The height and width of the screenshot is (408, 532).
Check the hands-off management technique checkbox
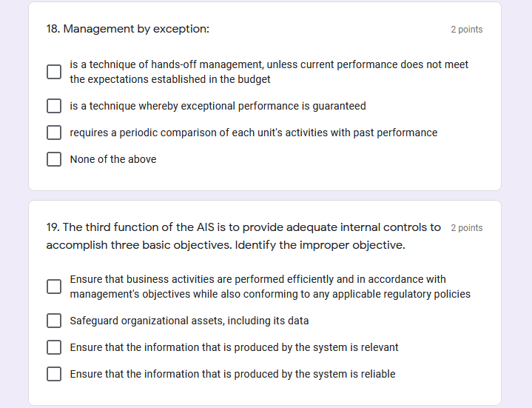tap(54, 72)
